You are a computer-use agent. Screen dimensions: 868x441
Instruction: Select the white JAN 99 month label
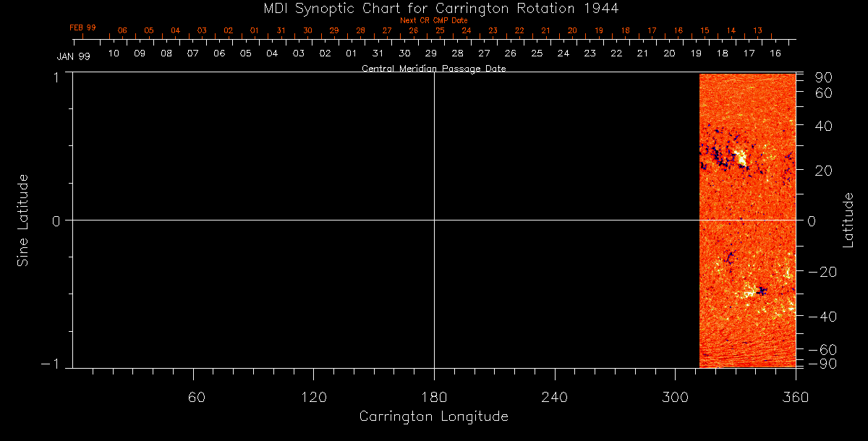pyautogui.click(x=74, y=56)
